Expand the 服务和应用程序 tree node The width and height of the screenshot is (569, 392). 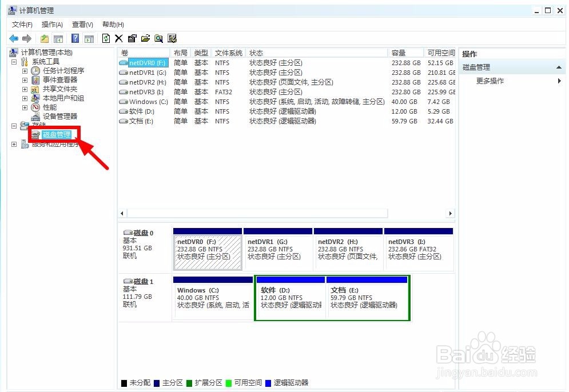pos(13,144)
